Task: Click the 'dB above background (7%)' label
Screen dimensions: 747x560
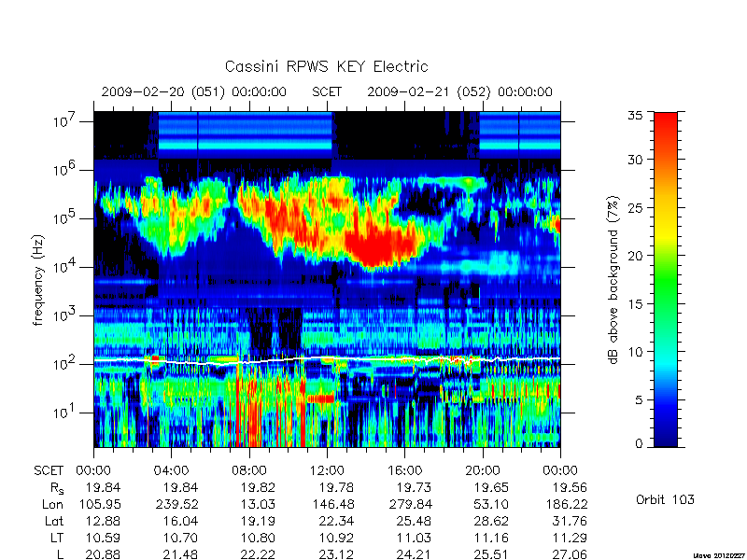Action: coord(613,280)
